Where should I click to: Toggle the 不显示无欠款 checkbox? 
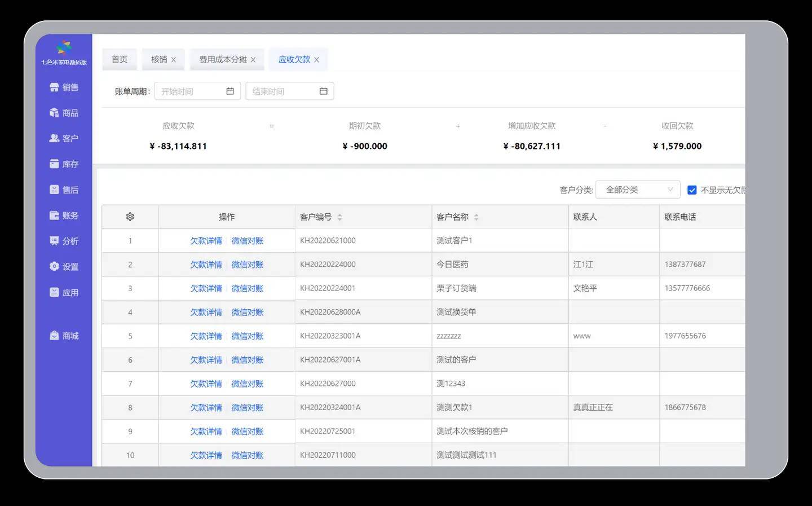692,190
